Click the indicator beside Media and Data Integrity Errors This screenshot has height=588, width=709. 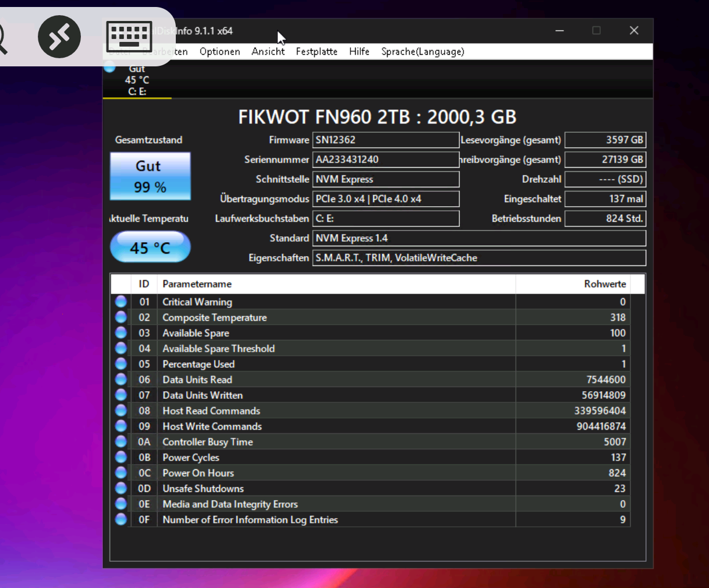tap(120, 504)
